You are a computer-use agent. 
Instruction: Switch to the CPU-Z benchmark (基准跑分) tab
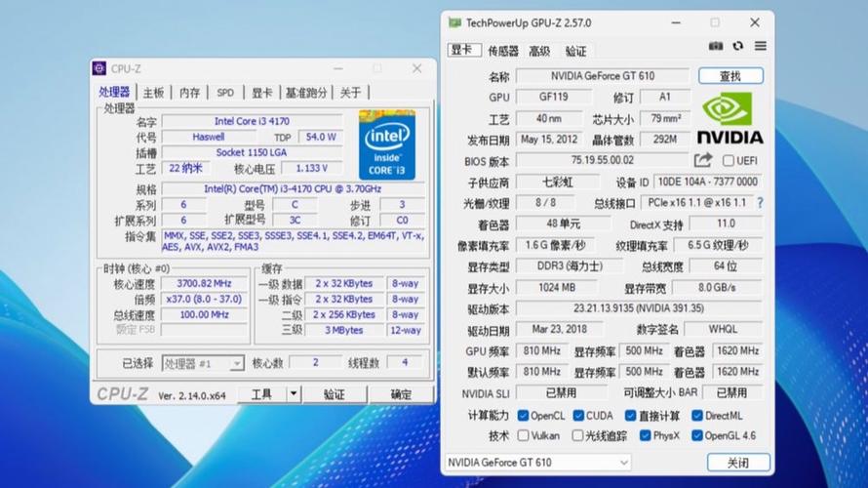point(306,93)
